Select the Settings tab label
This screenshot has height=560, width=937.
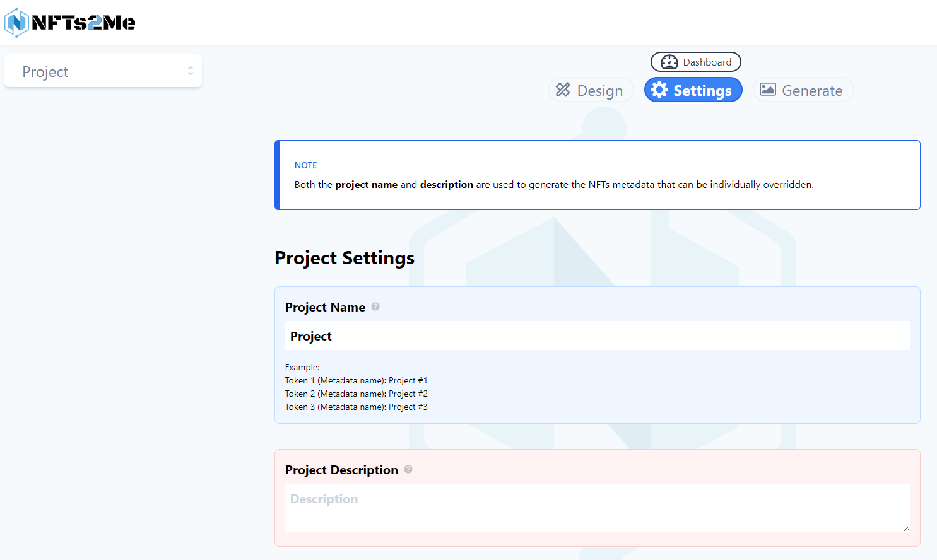[x=702, y=91]
